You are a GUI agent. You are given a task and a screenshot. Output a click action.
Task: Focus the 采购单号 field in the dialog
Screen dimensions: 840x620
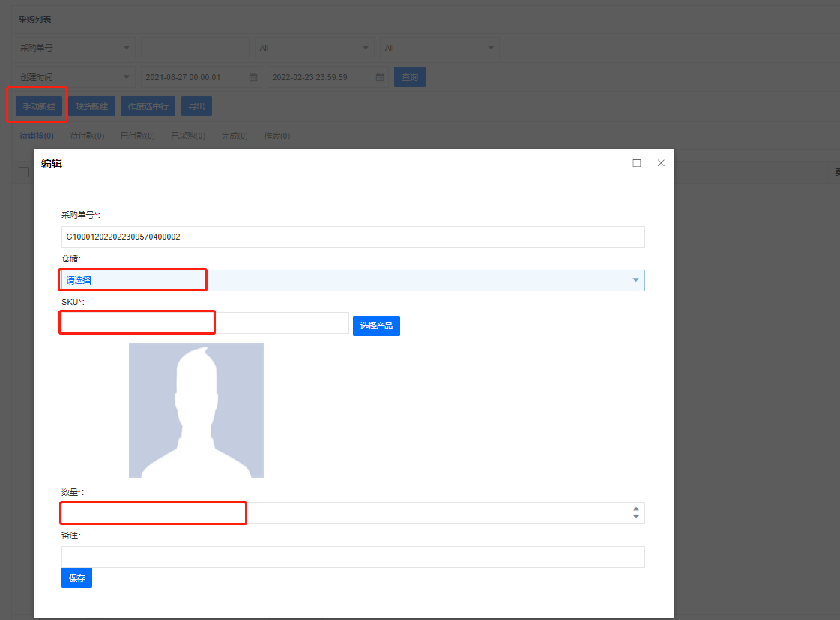pos(353,237)
